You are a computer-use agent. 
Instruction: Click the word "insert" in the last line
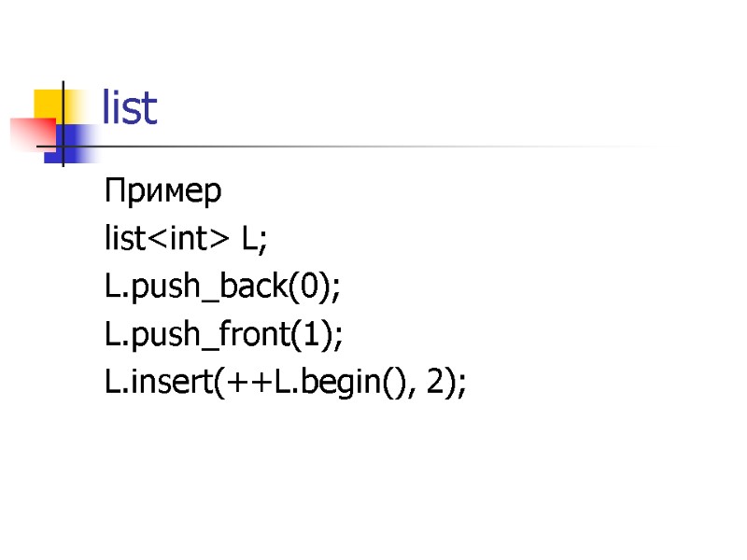coord(169,382)
